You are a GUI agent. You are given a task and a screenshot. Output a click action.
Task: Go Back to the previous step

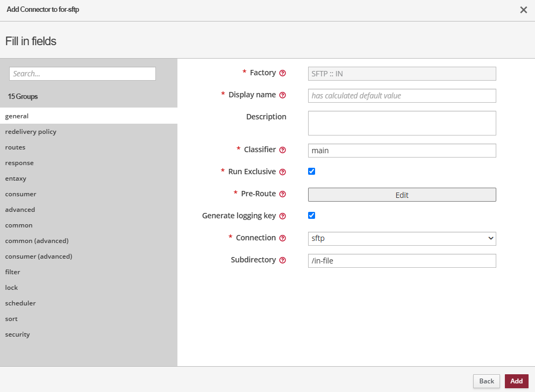tap(486, 381)
